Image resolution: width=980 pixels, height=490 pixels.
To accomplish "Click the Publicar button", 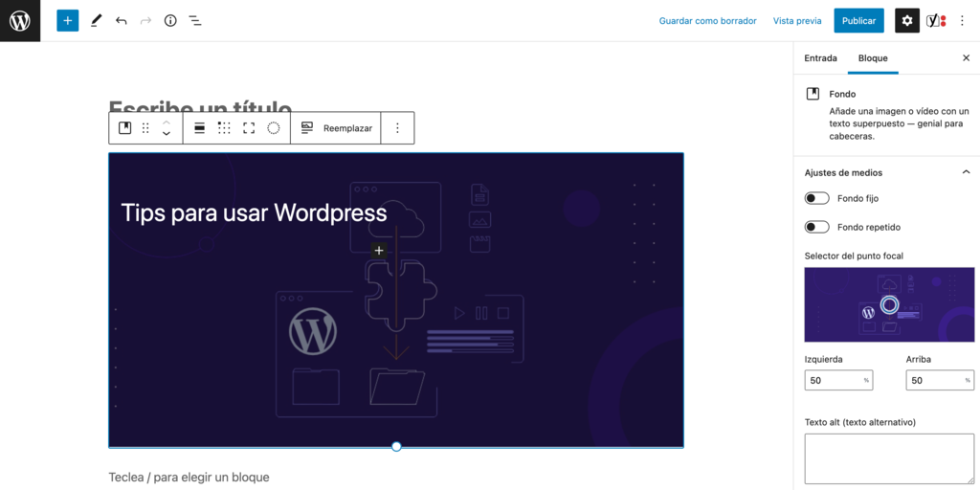I will [858, 21].
